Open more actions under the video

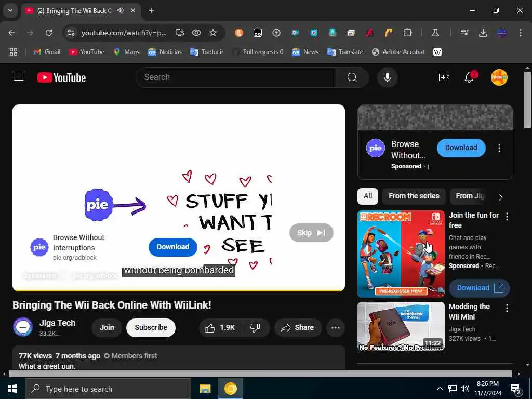click(x=336, y=327)
